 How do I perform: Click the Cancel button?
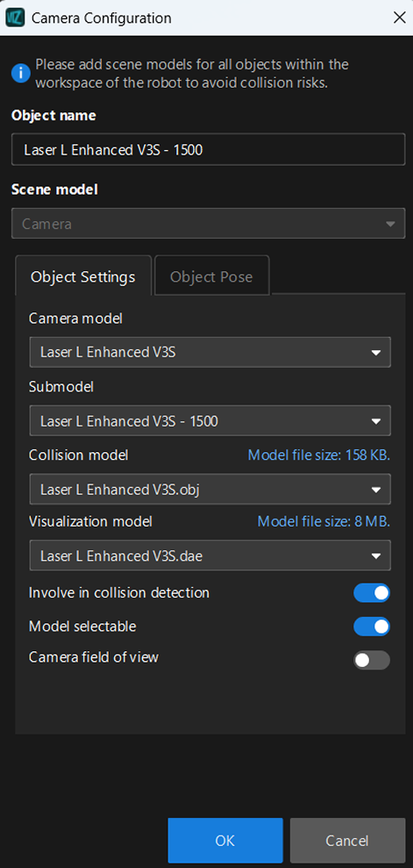point(347,840)
